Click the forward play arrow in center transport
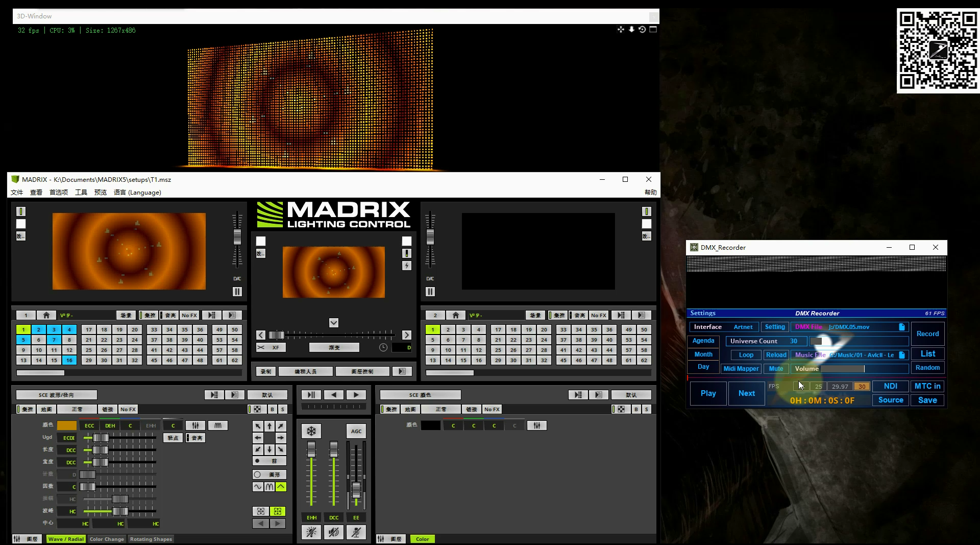The height and width of the screenshot is (545, 980). (x=356, y=395)
